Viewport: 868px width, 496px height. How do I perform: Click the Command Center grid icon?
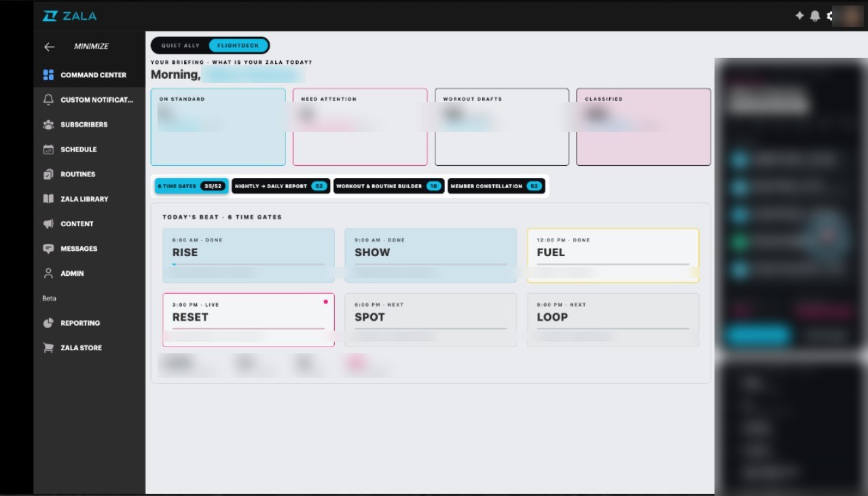coord(48,75)
